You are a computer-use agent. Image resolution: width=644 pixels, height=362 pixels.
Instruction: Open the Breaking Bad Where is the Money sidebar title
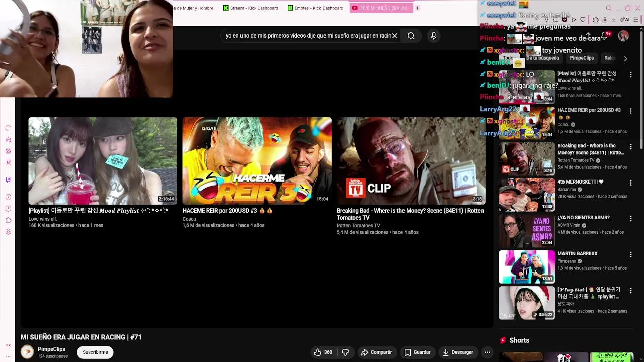pos(591,149)
